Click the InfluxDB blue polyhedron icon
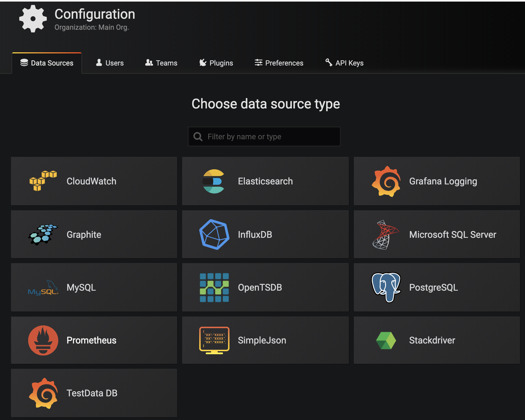Image resolution: width=525 pixels, height=420 pixels. [x=214, y=234]
